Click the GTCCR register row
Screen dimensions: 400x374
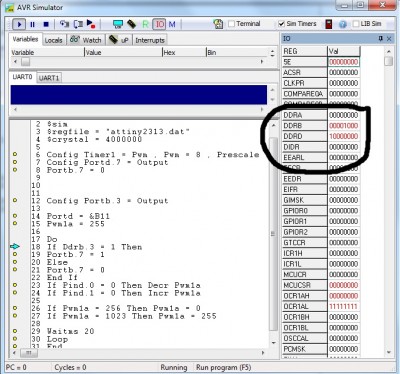321,243
